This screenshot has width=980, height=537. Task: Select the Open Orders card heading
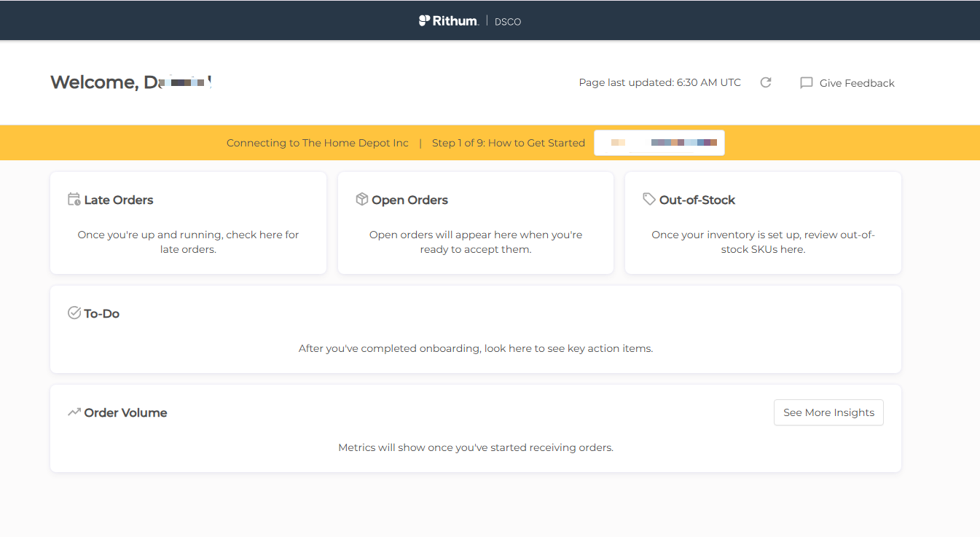(x=409, y=200)
